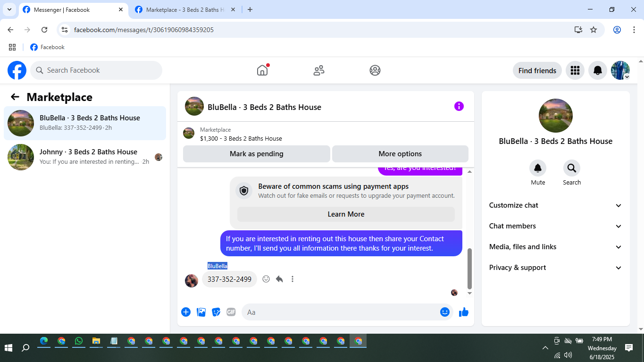Open the Chrome three-dot menu

point(634,30)
